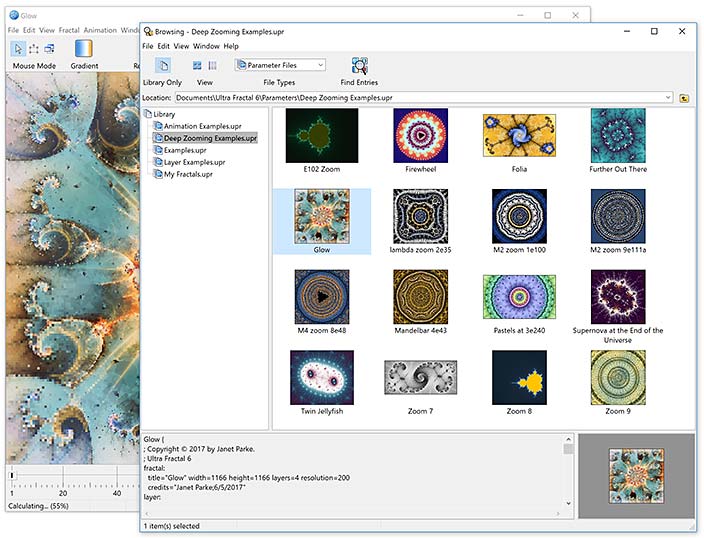Select the select-region mouse mode tool
The height and width of the screenshot is (538, 704).
click(x=34, y=49)
